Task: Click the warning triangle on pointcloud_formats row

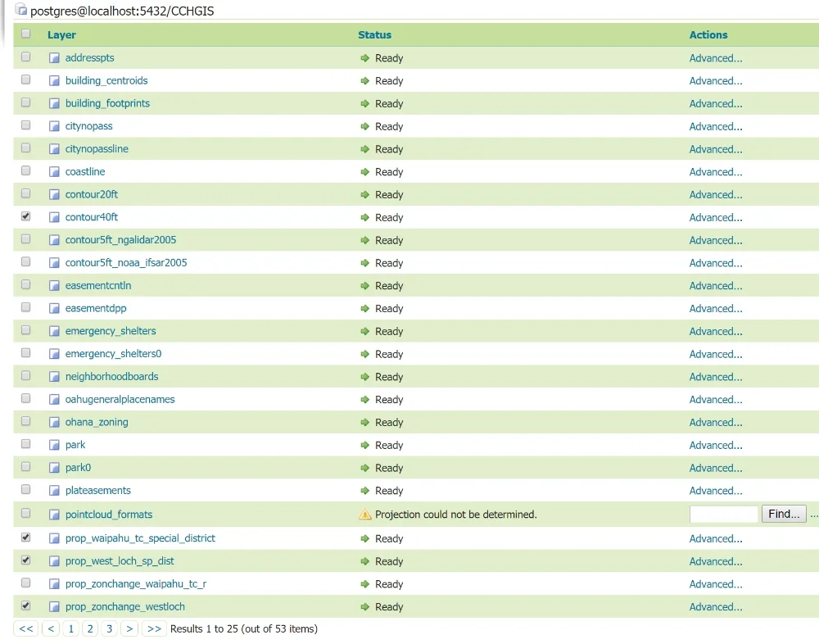Action: pos(366,514)
